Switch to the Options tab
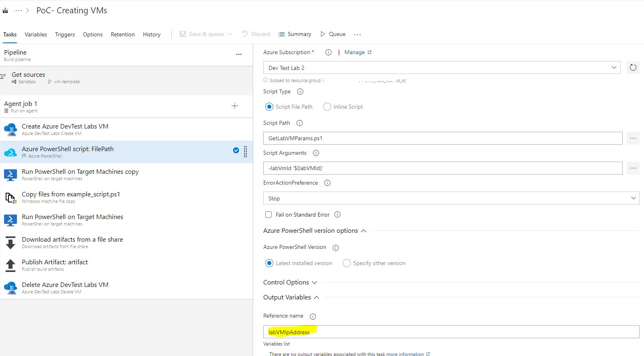Image resolution: width=644 pixels, height=356 pixels. coord(93,34)
